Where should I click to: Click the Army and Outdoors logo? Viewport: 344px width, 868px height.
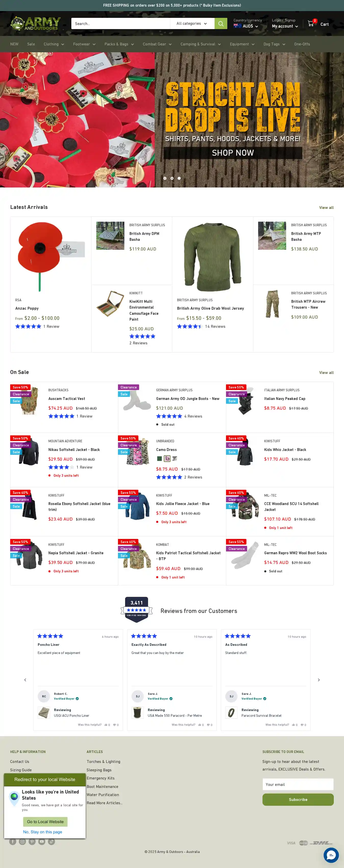pos(36,23)
